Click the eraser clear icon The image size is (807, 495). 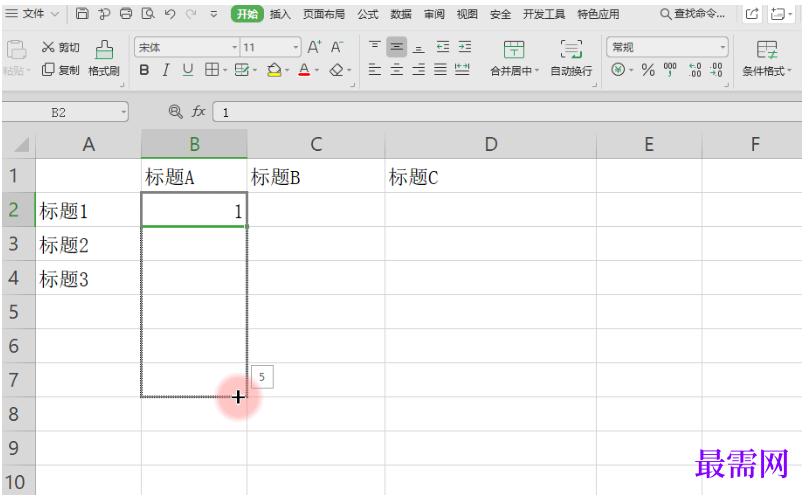coord(337,70)
